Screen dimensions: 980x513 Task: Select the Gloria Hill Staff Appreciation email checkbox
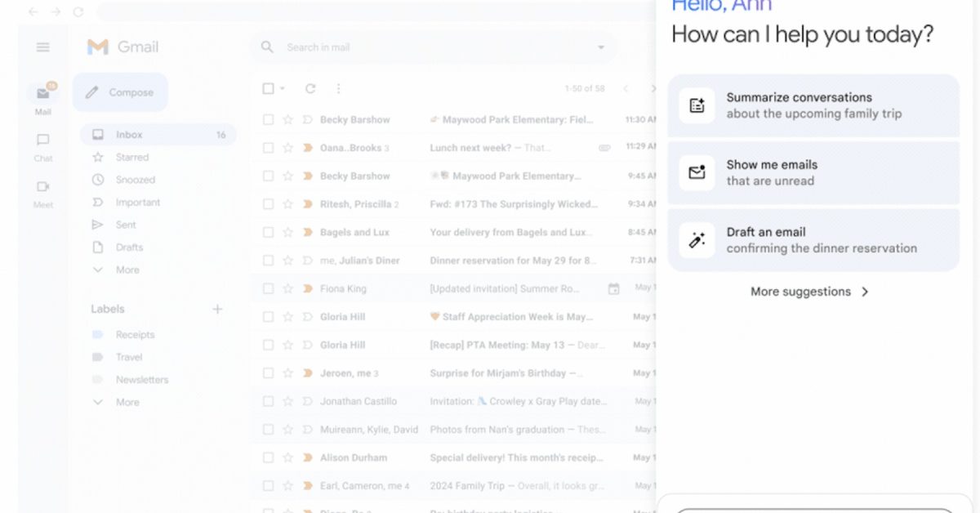(x=268, y=317)
